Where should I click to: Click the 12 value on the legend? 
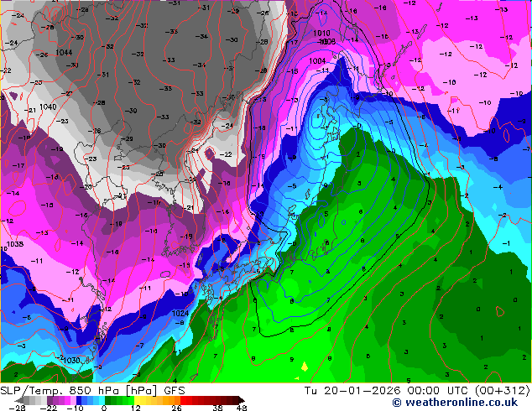coord(136,408)
